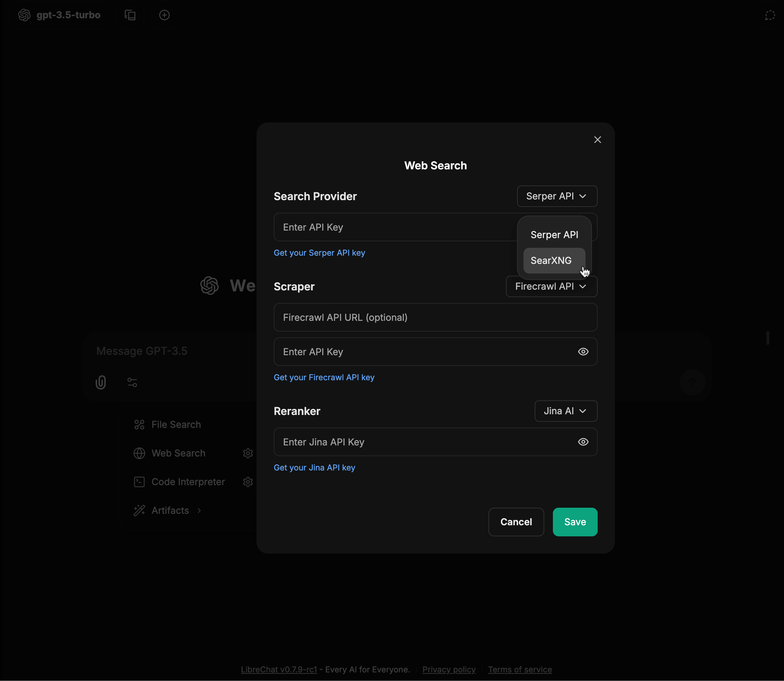Choose Serper API from the provider list
The image size is (784, 681).
click(x=554, y=235)
